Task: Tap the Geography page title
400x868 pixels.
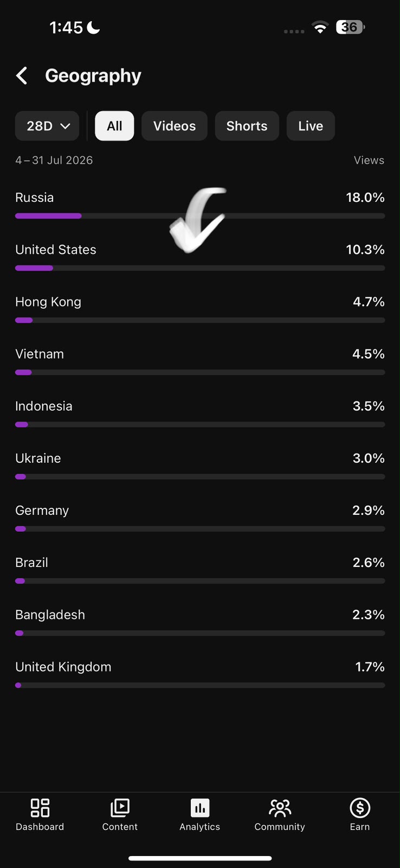Action: 93,76
